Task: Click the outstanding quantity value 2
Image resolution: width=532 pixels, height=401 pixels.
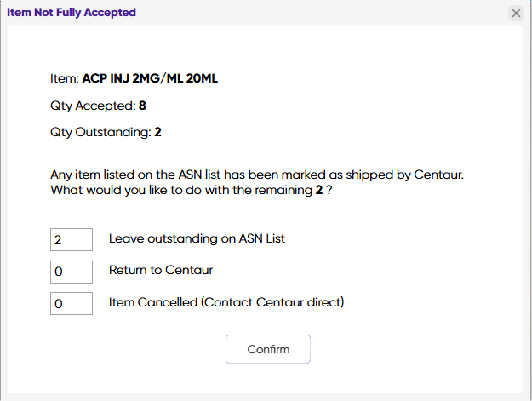Action: [158, 132]
